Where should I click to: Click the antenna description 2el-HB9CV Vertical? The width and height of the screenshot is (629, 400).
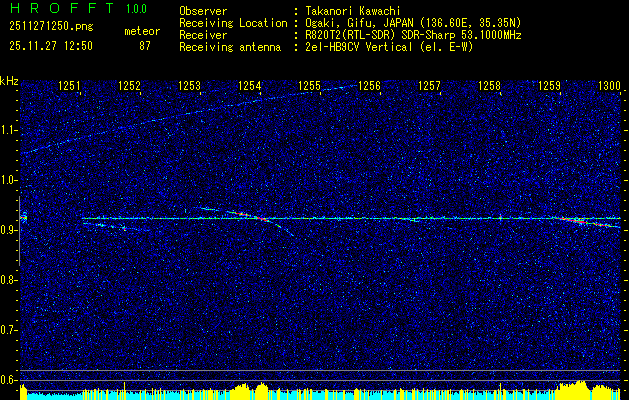(359, 47)
